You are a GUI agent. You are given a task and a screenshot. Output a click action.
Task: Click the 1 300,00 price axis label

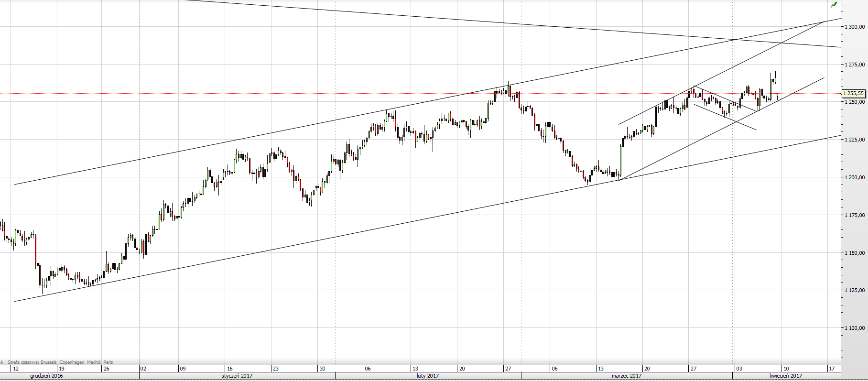pos(855,27)
